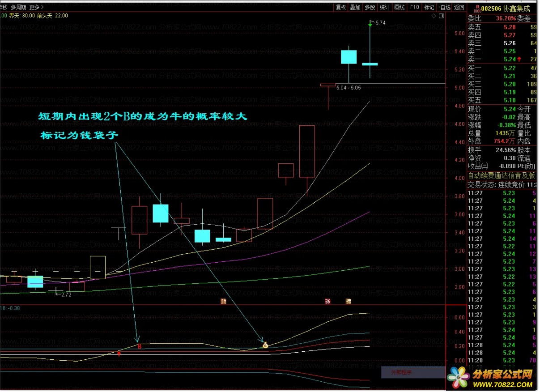540x392 pixels.
Task: Open the 画线 drawing tools
Action: coord(399,7)
